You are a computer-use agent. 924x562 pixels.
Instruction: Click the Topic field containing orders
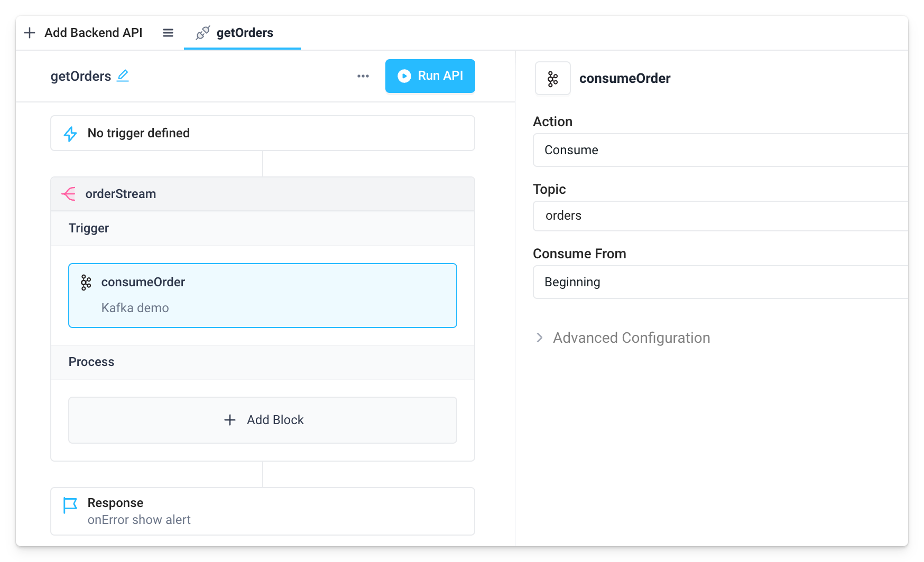pyautogui.click(x=719, y=216)
